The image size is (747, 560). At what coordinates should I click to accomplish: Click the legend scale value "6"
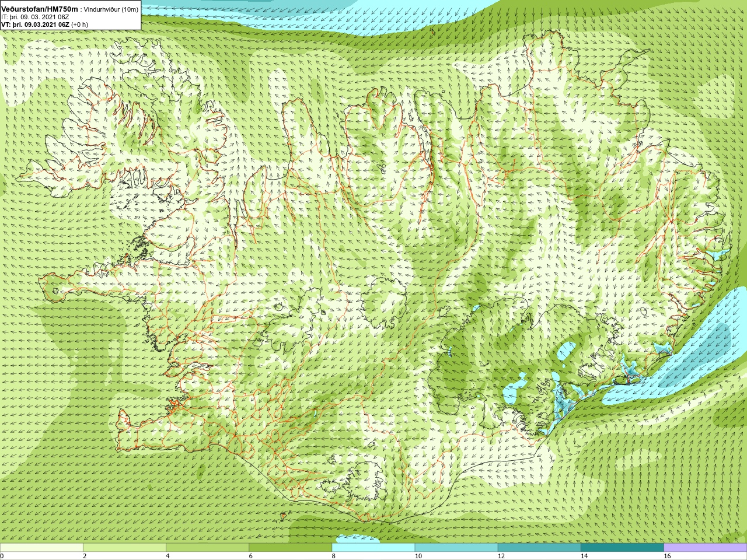251,556
